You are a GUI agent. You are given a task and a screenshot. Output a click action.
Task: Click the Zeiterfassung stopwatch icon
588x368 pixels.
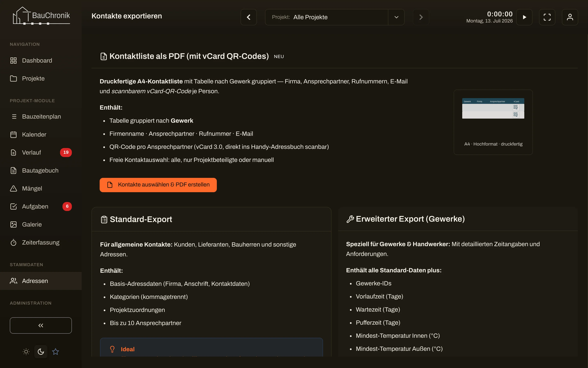pyautogui.click(x=14, y=243)
